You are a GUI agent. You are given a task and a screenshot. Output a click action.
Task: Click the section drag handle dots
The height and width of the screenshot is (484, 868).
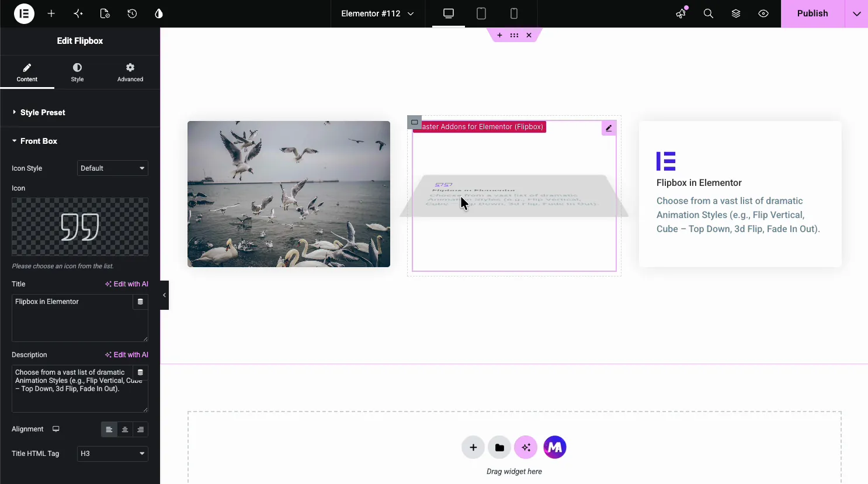[x=514, y=35]
